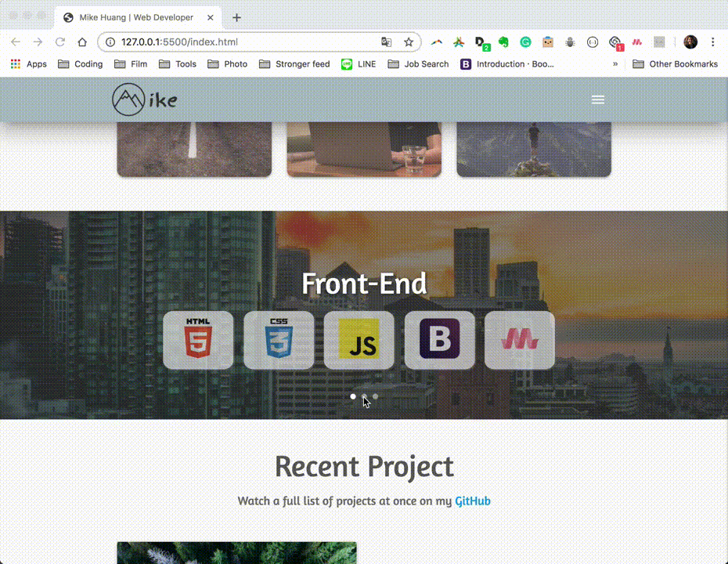Open the hamburger navigation menu
This screenshot has width=728, height=564.
pos(598,100)
